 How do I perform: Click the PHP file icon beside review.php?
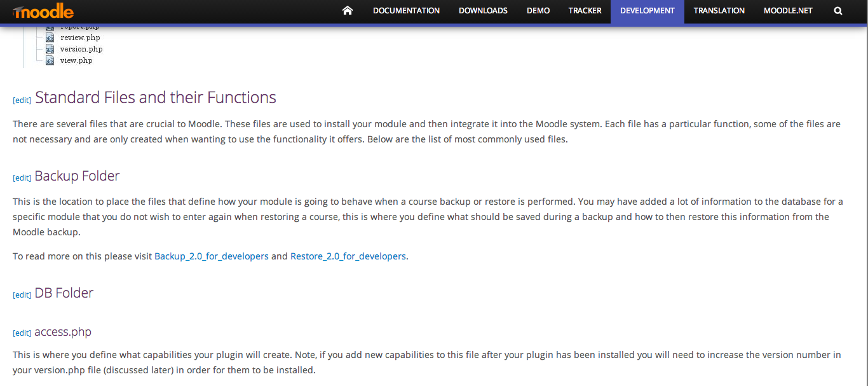[x=50, y=38]
